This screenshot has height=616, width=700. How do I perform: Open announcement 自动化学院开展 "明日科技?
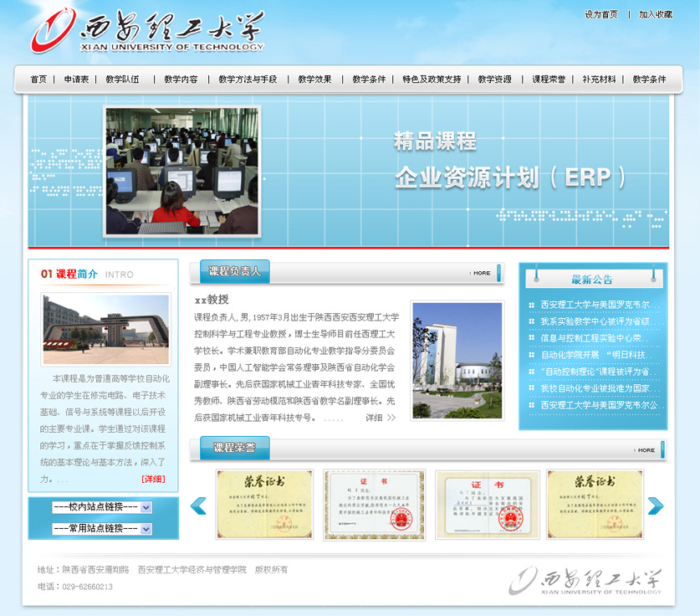point(595,355)
